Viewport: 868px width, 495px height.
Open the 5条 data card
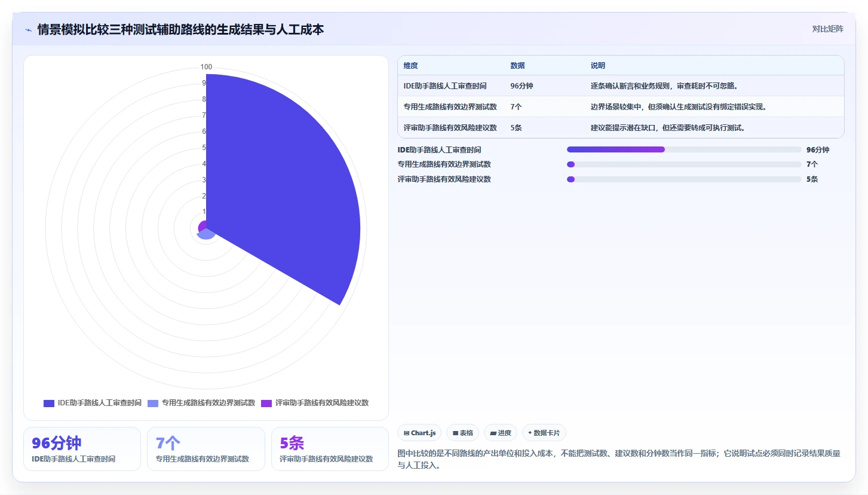pos(330,449)
